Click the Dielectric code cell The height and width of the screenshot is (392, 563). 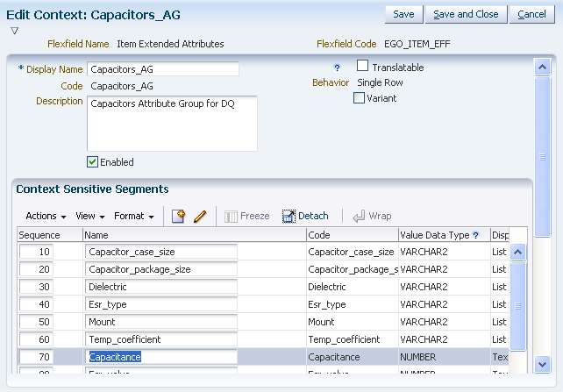(353, 287)
